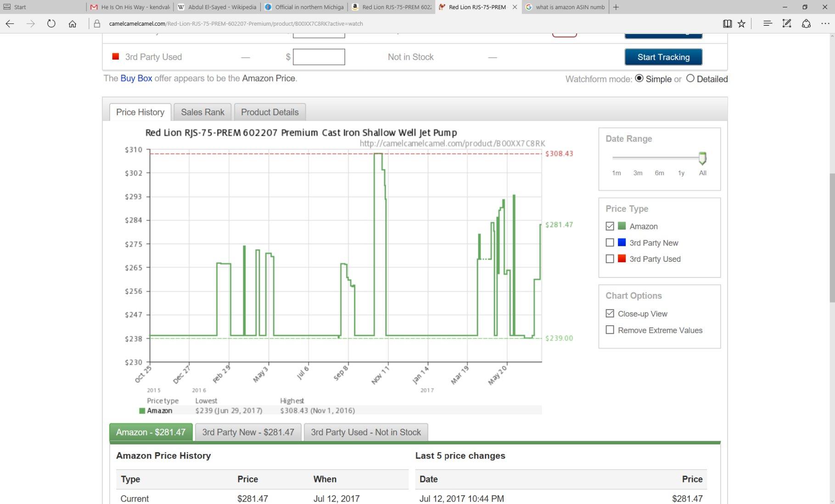Click the highest price text $308.43 (Nov 1, 2016)
The image size is (835, 504).
coord(318,410)
